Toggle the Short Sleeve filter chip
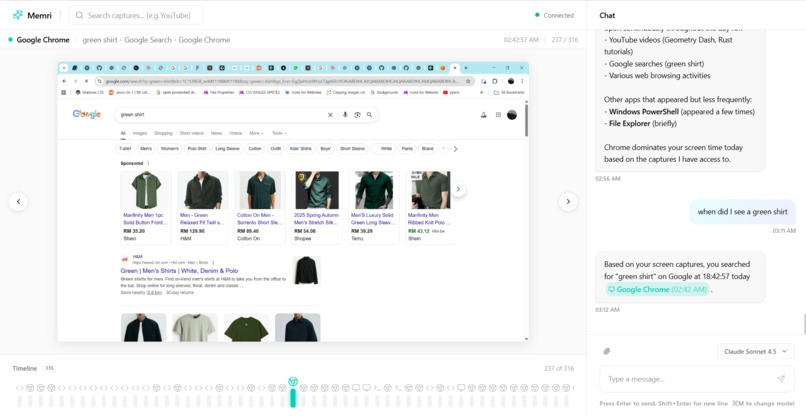This screenshot has height=416, width=806. point(352,149)
